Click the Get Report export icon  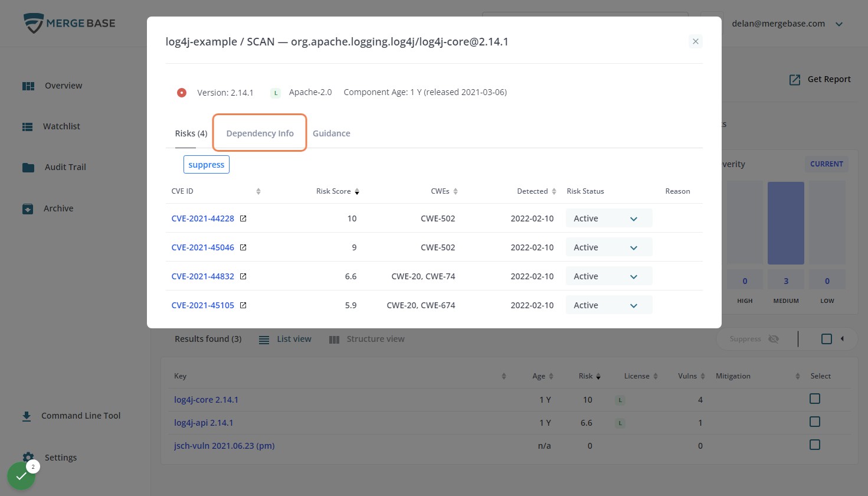coord(795,80)
